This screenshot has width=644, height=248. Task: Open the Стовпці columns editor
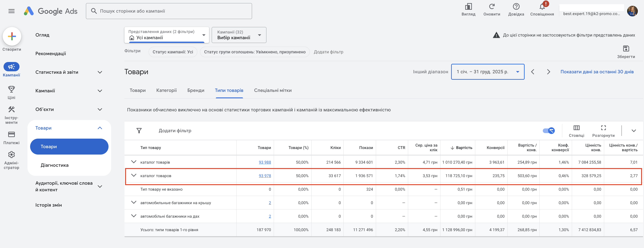576,128
